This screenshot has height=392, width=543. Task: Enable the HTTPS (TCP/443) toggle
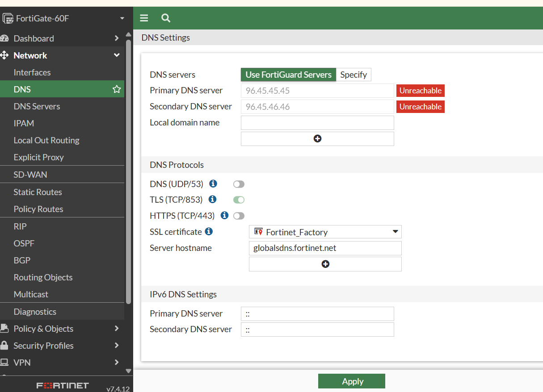[x=239, y=216]
